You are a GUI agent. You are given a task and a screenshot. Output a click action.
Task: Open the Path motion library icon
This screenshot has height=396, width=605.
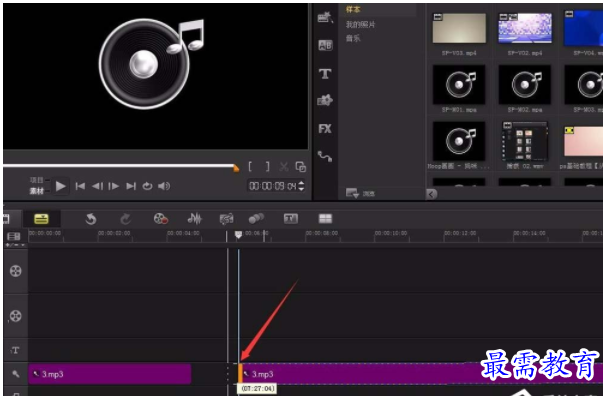click(x=325, y=156)
